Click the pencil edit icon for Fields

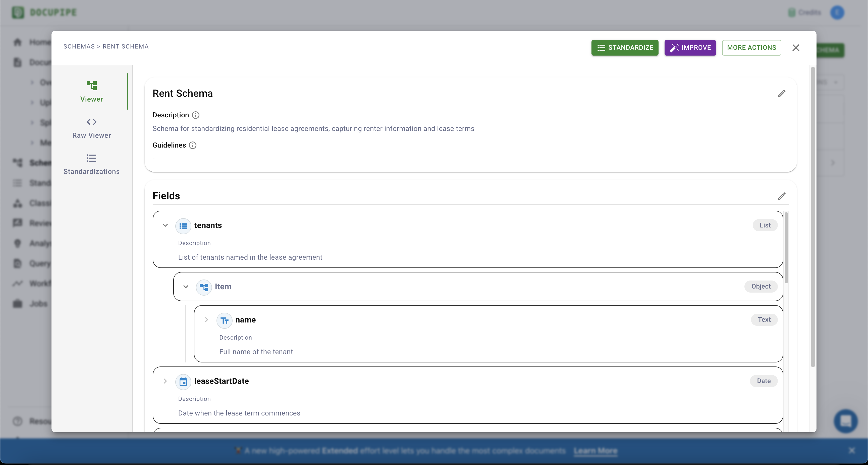click(781, 196)
